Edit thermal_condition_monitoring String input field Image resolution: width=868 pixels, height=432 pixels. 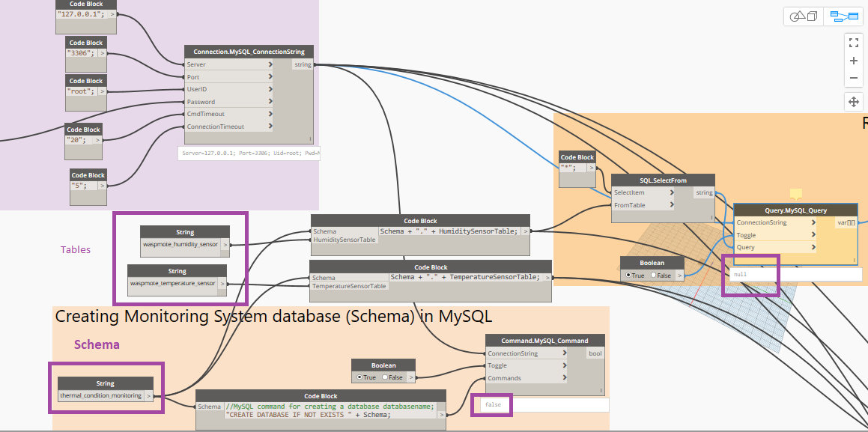coord(101,395)
